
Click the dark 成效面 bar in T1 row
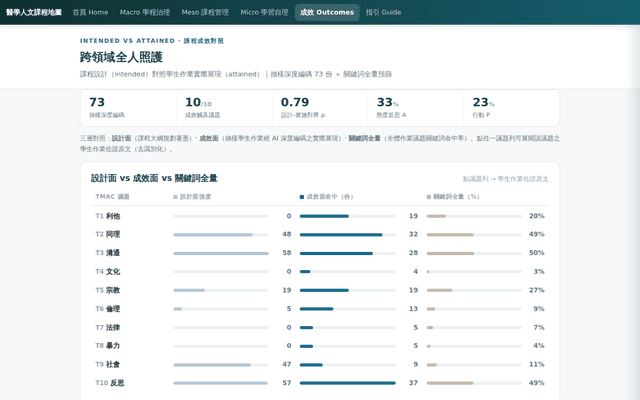324,216
